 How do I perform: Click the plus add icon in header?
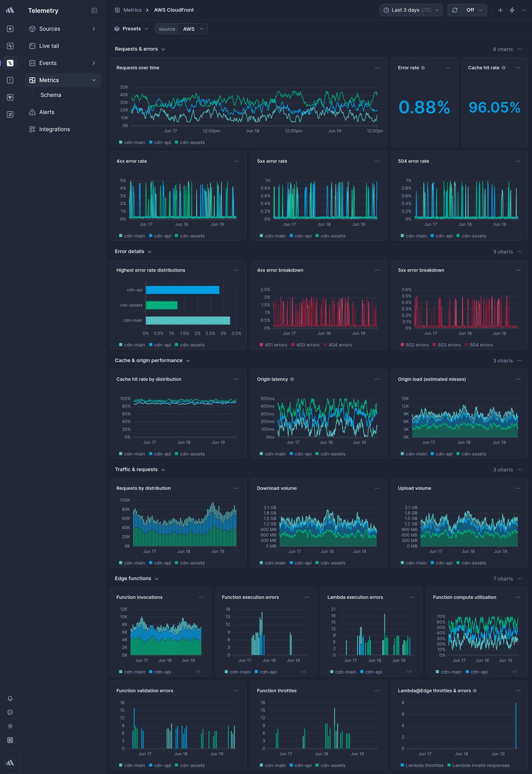500,10
